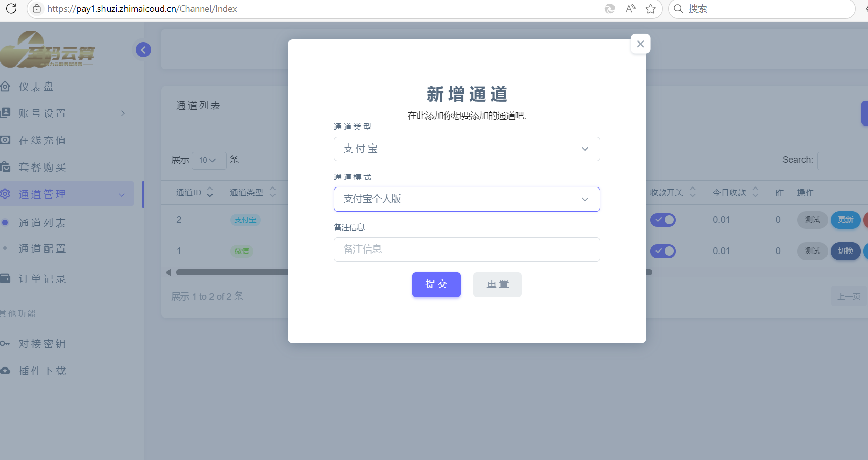The height and width of the screenshot is (460, 868).
Task: Click the search magnifier icon
Action: click(x=679, y=9)
